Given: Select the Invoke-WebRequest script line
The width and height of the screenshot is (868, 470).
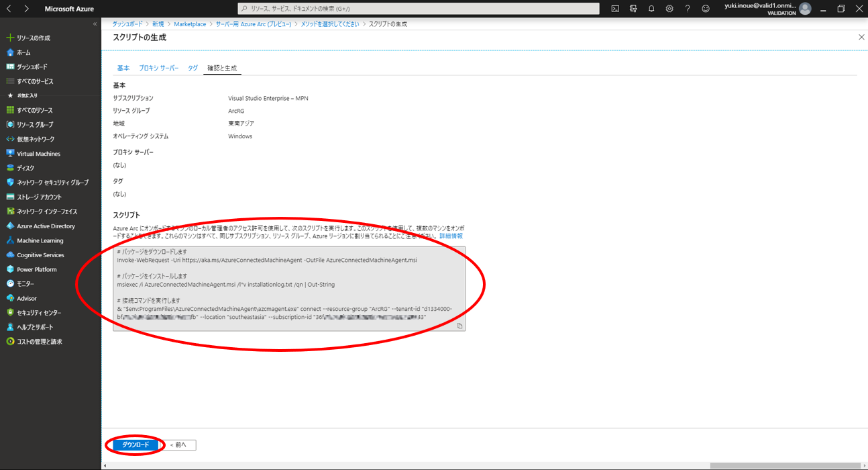Looking at the screenshot, I should tap(267, 260).
